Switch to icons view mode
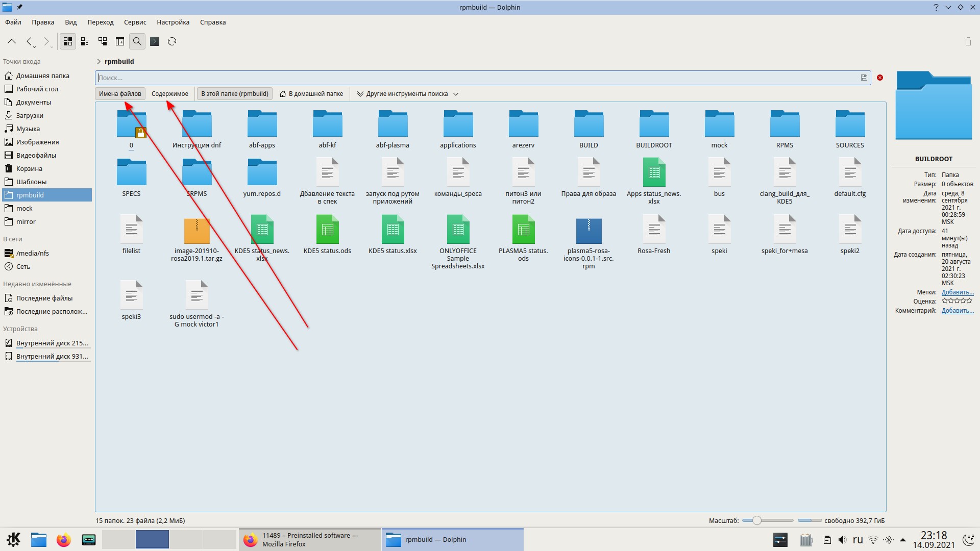Screen dimensions: 980x551 coord(68,41)
